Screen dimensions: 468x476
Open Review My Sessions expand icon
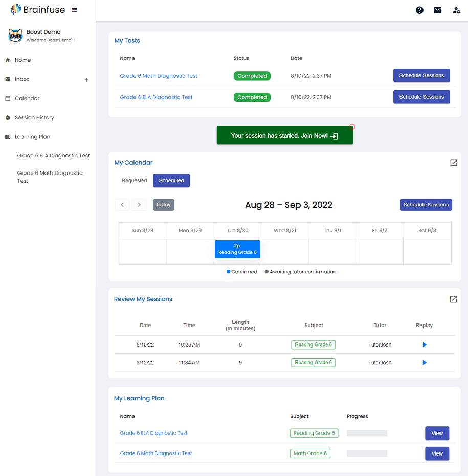(453, 299)
